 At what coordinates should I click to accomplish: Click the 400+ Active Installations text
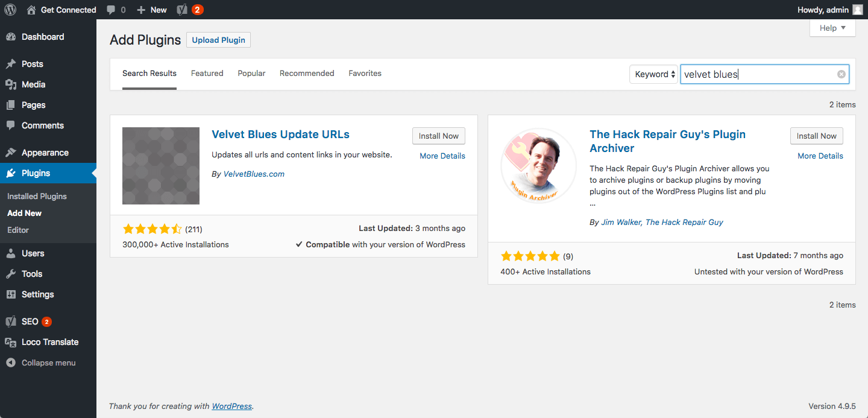pos(546,271)
